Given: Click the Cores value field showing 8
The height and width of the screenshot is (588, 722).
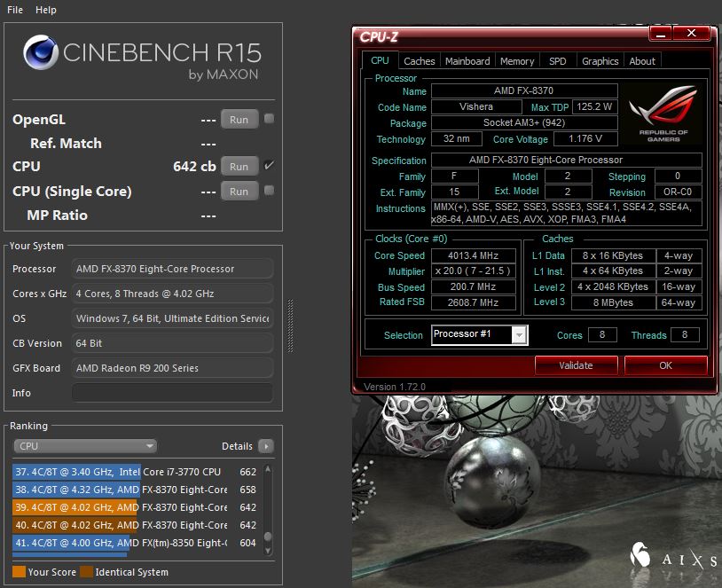Looking at the screenshot, I should pyautogui.click(x=602, y=334).
